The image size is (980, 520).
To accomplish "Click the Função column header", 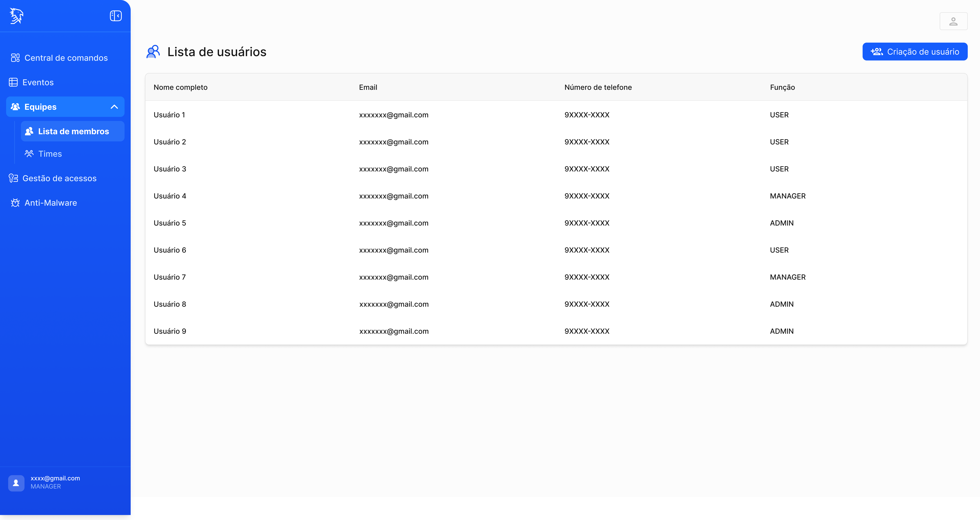I will coord(782,87).
